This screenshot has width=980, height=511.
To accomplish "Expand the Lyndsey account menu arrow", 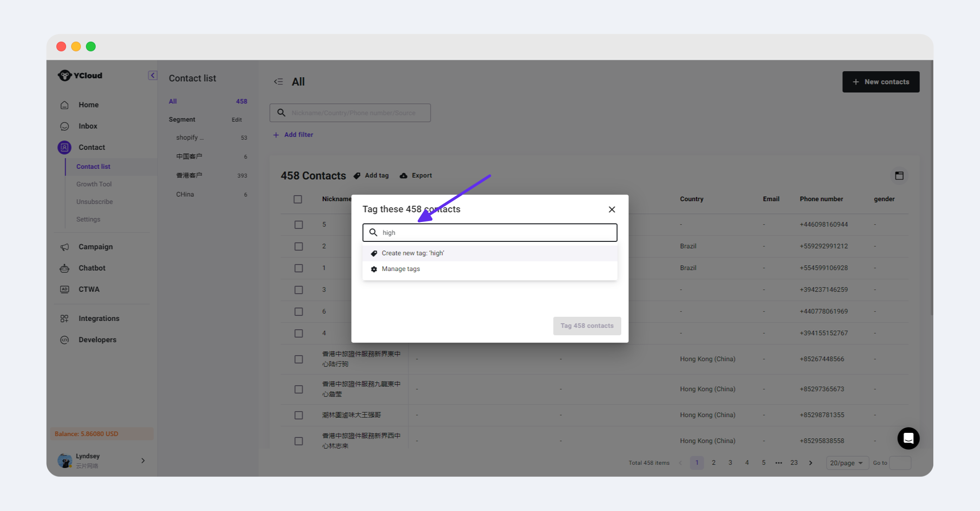I will (143, 461).
